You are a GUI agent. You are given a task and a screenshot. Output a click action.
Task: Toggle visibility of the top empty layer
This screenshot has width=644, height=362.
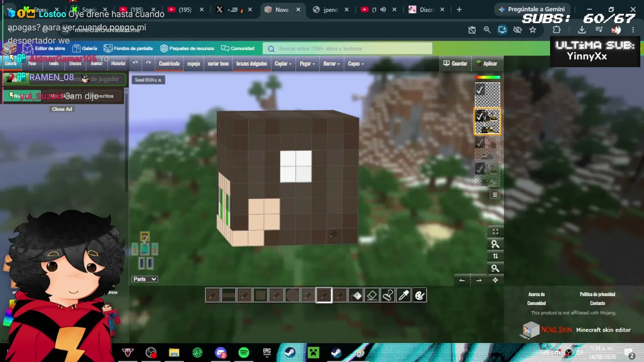480,90
